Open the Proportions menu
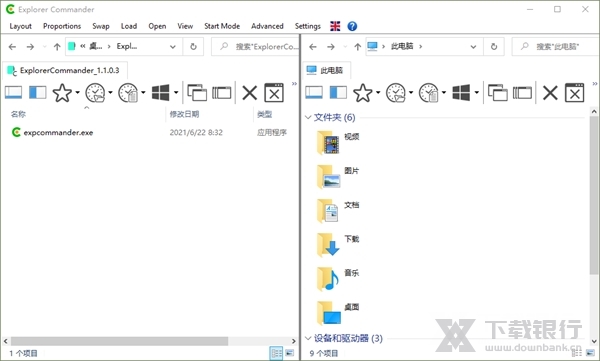The image size is (600, 361). (62, 26)
